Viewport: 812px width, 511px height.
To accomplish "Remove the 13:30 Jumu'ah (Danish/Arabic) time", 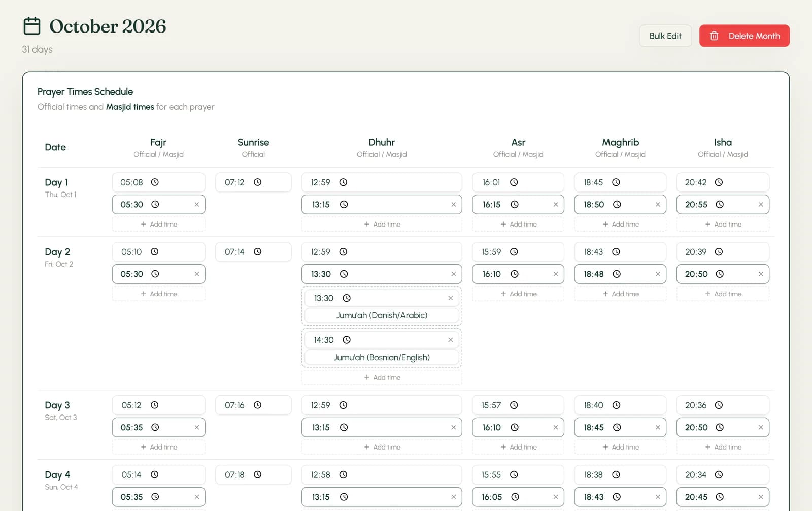I will pos(450,298).
